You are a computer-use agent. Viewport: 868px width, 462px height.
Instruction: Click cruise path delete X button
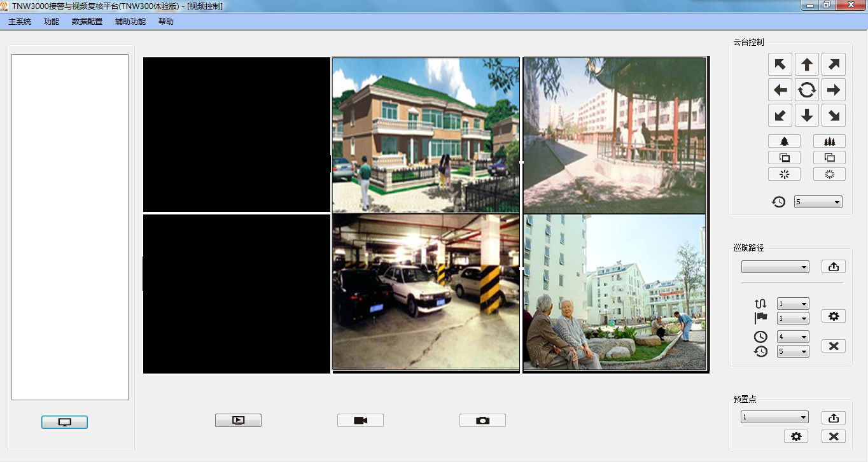834,346
